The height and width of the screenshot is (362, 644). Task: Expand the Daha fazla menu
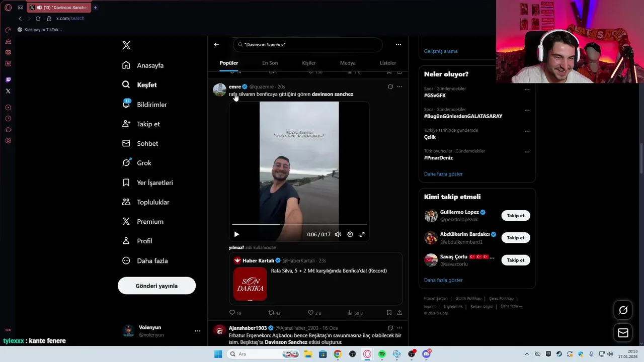coord(145,260)
